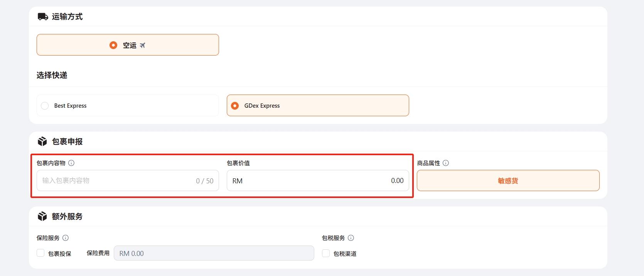The height and width of the screenshot is (276, 644).
Task: Click the package icon beside 额外服务
Action: (42, 217)
